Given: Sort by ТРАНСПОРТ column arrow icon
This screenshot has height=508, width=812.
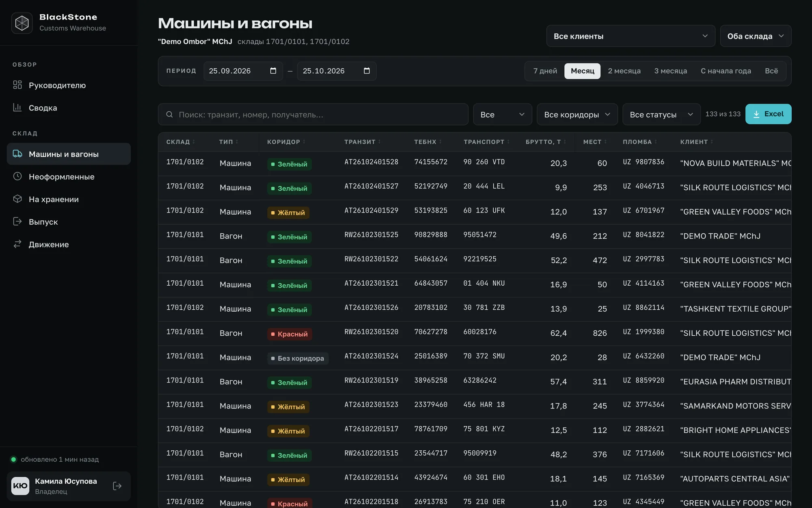Looking at the screenshot, I should pyautogui.click(x=508, y=142).
